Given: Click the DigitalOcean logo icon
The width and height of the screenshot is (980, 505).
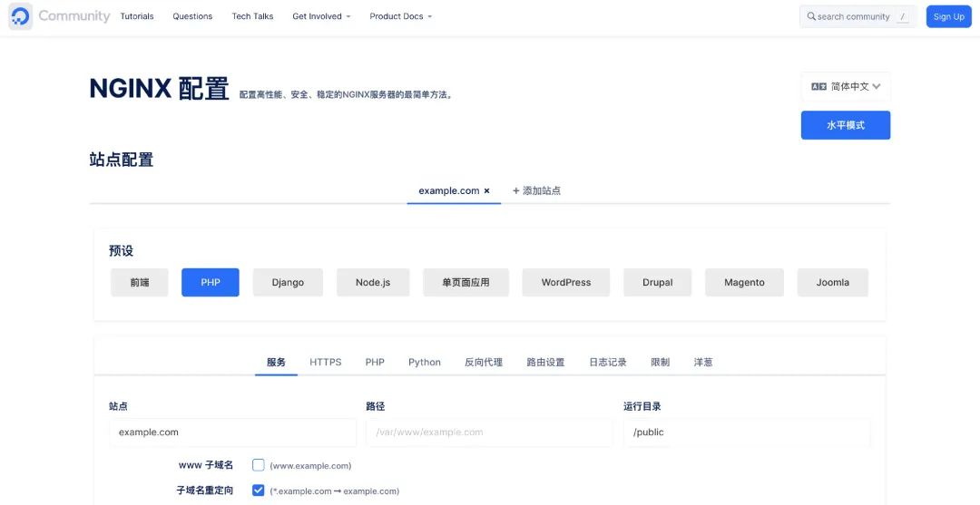Looking at the screenshot, I should (x=20, y=16).
